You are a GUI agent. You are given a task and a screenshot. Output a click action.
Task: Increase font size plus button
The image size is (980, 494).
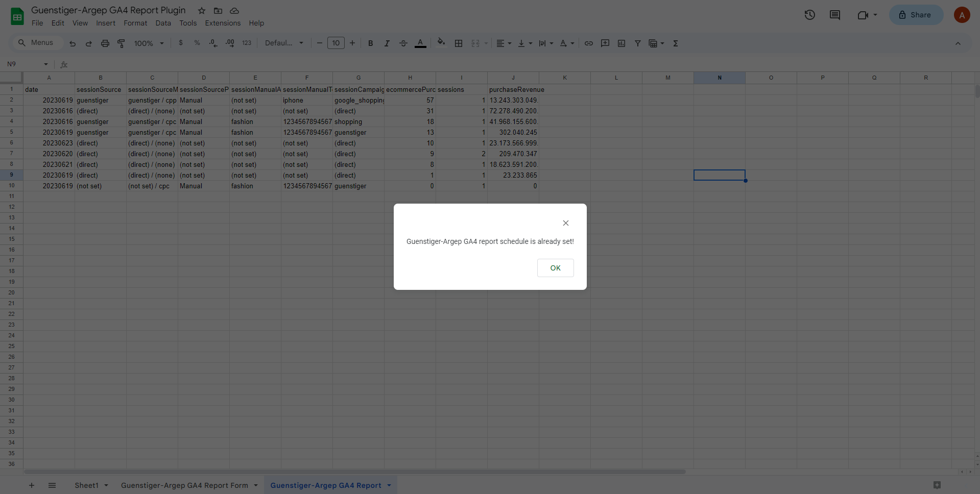(352, 43)
